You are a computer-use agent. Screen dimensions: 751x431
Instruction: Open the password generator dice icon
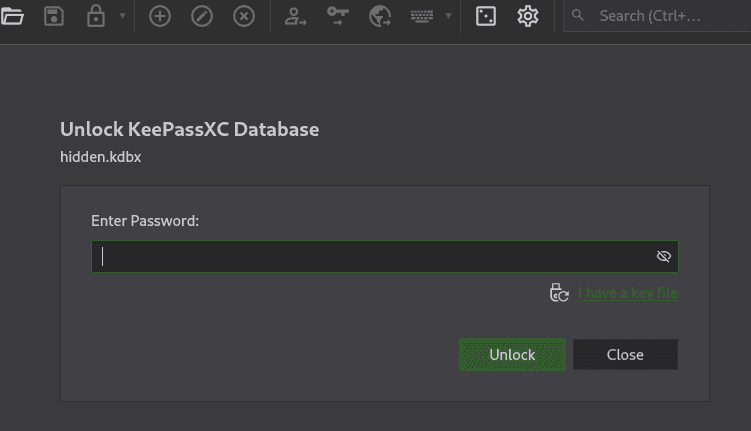tap(486, 16)
